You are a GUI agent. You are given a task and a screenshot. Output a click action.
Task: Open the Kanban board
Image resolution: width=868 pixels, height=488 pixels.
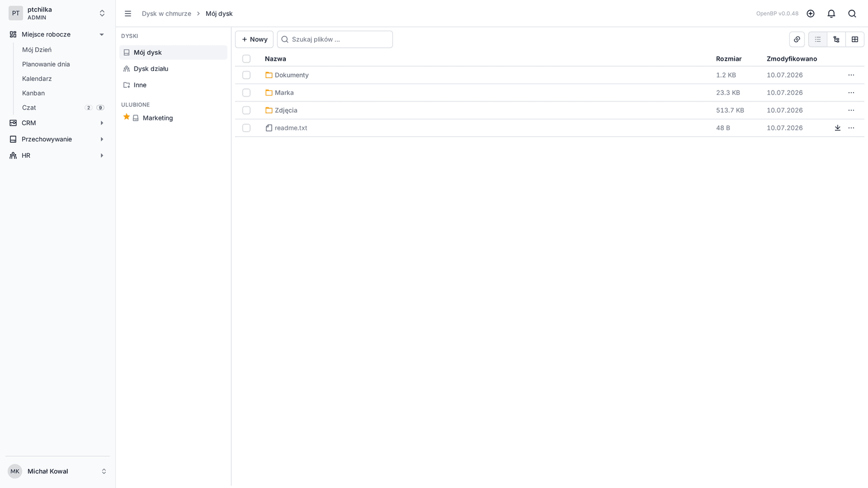point(34,93)
